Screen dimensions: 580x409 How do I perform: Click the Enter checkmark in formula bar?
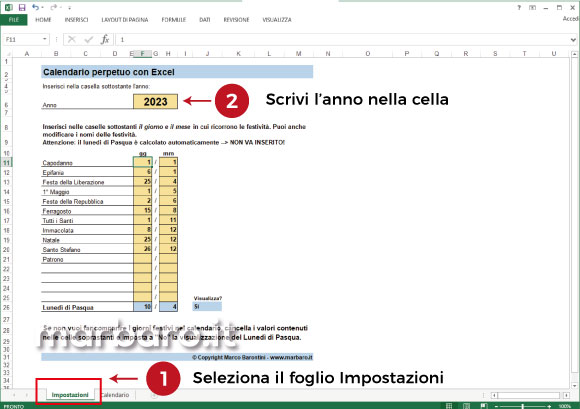pyautogui.click(x=88, y=39)
